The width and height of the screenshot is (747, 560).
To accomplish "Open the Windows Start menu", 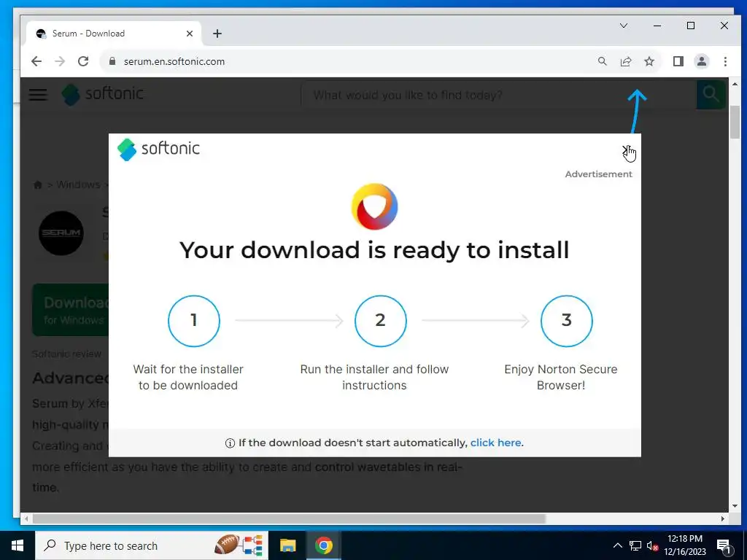I will point(18,545).
